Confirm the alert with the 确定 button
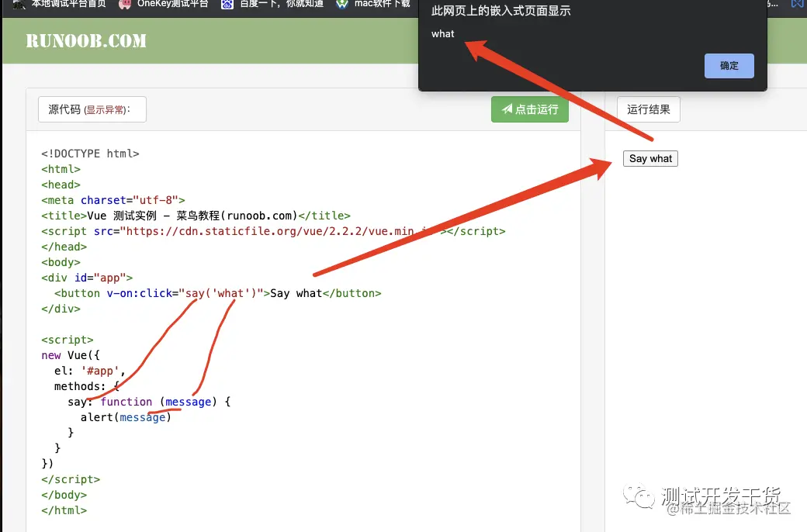This screenshot has width=807, height=532. click(x=729, y=66)
